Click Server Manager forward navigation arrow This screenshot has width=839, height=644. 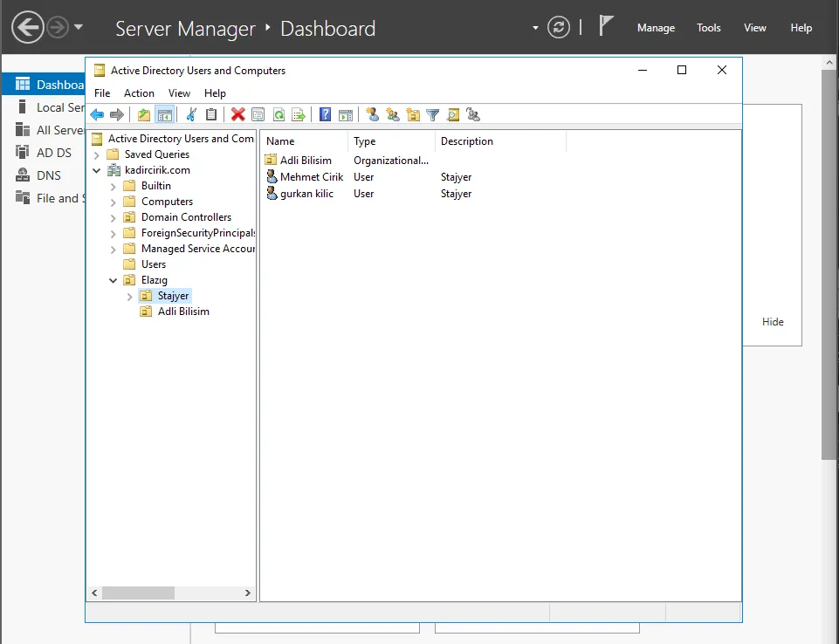(58, 27)
